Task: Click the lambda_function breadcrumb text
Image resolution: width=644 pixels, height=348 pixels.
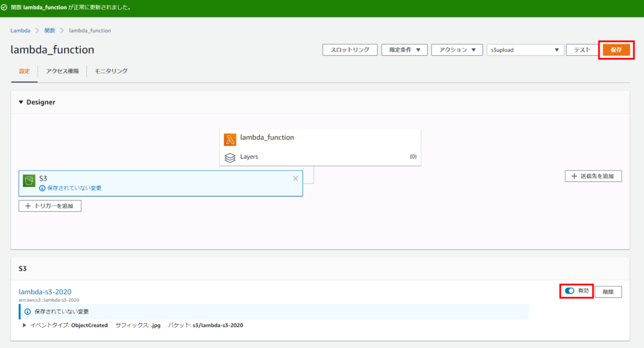Action: pyautogui.click(x=90, y=31)
